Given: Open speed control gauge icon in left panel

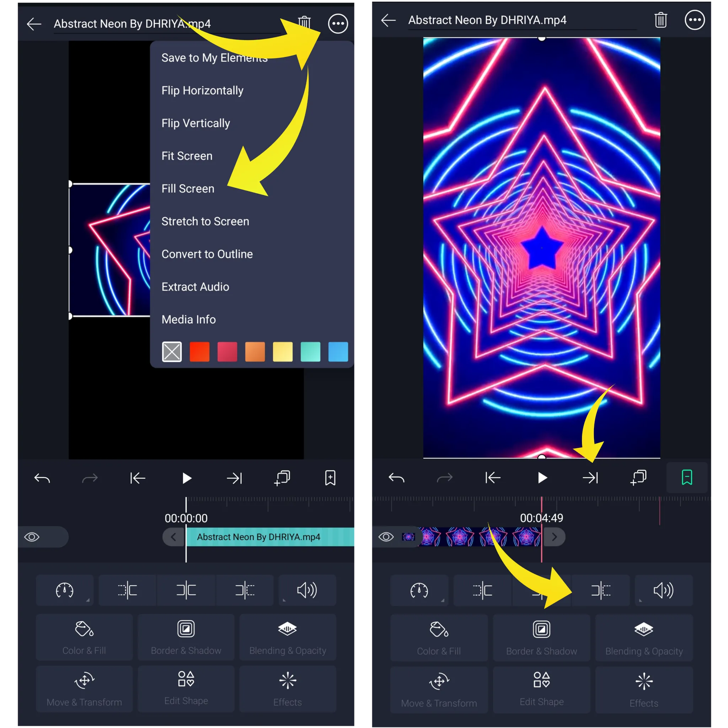Looking at the screenshot, I should coord(64,590).
